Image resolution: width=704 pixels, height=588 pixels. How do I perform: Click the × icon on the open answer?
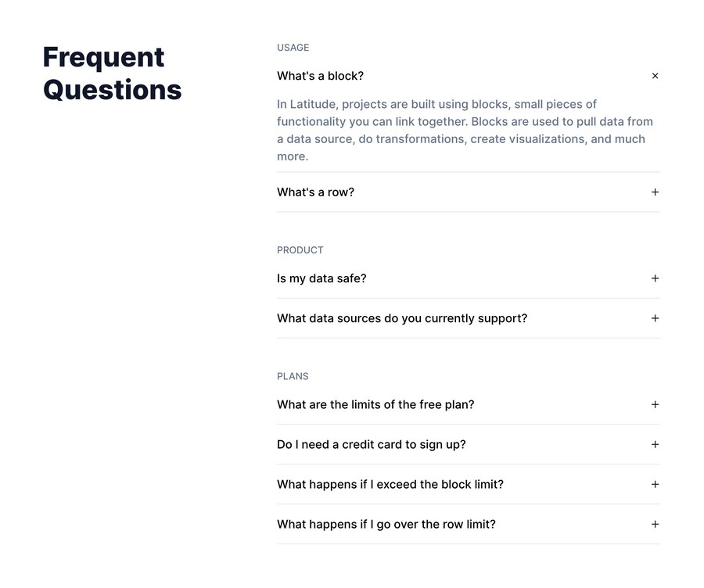(x=655, y=76)
